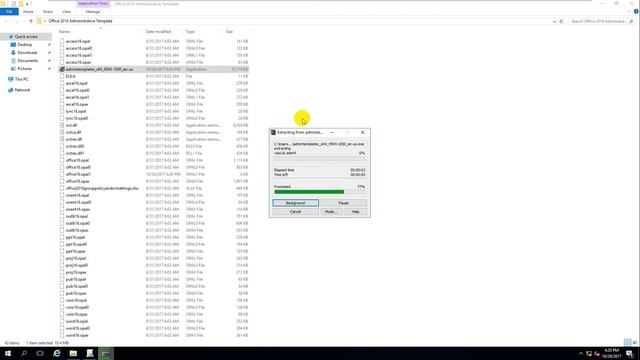Open Desktop in the navigation pane
Image resolution: width=640 pixels, height=360 pixels.
click(24, 45)
